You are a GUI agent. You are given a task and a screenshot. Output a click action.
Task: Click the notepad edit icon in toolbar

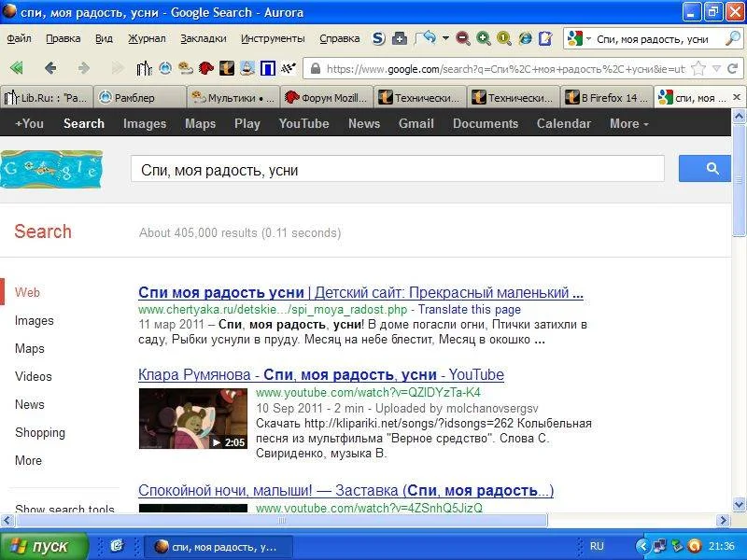(545, 38)
